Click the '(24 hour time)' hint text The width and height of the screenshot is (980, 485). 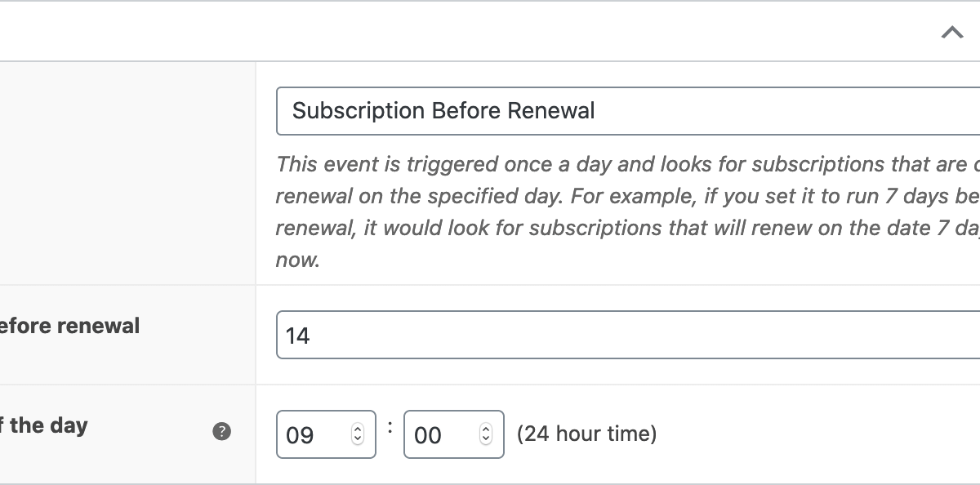(586, 433)
